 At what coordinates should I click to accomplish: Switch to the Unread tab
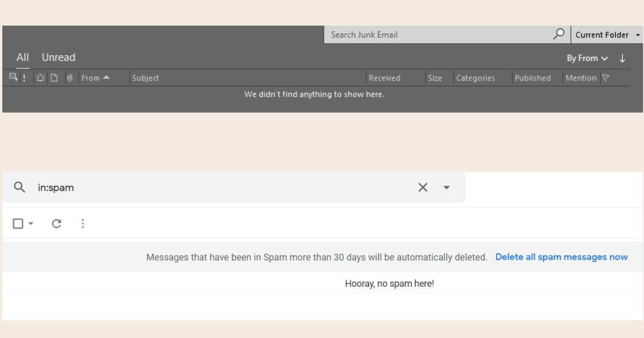58,57
